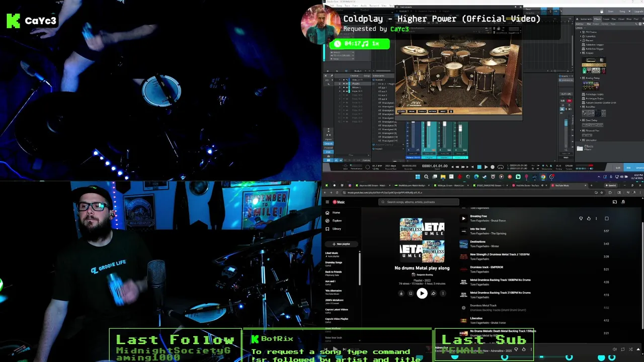This screenshot has width=644, height=362.
Task: Toggle repeat in the player bar
Action: (623, 349)
